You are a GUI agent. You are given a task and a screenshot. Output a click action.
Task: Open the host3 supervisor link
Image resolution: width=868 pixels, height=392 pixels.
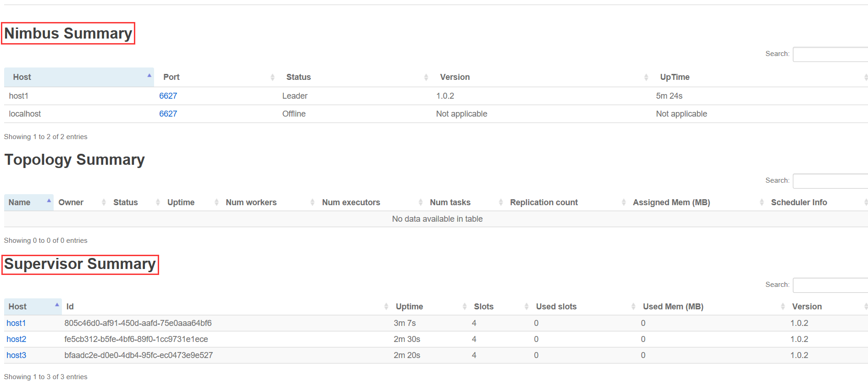point(17,355)
